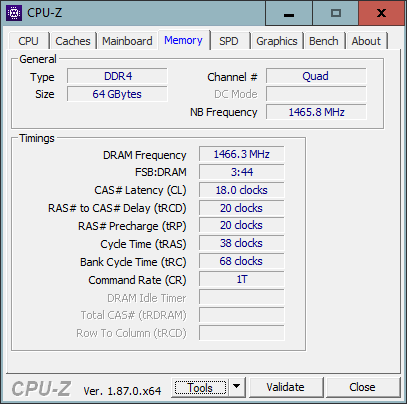Click the 'NB Frequency' label
407x404 pixels.
(224, 112)
